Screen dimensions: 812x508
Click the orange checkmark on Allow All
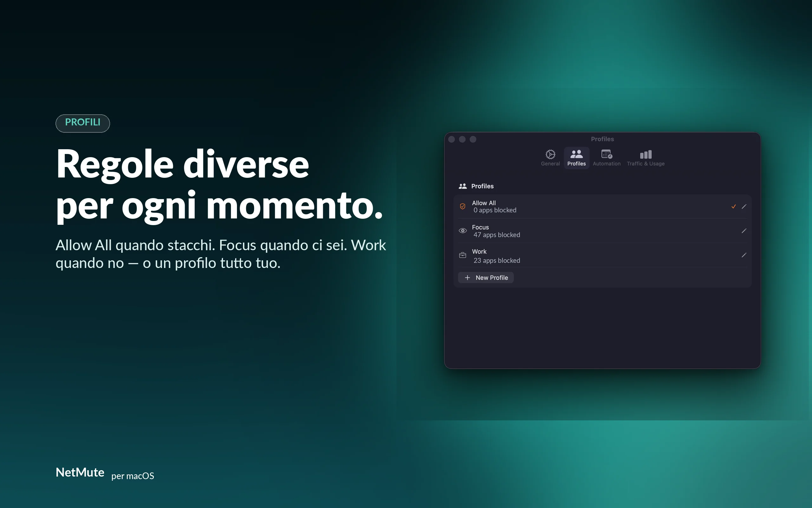733,207
